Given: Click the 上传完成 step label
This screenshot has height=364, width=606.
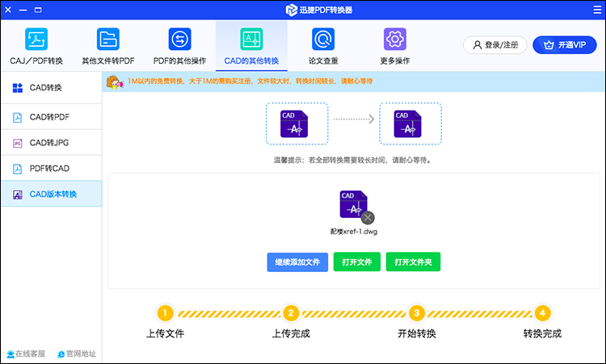Looking at the screenshot, I should pos(291,333).
